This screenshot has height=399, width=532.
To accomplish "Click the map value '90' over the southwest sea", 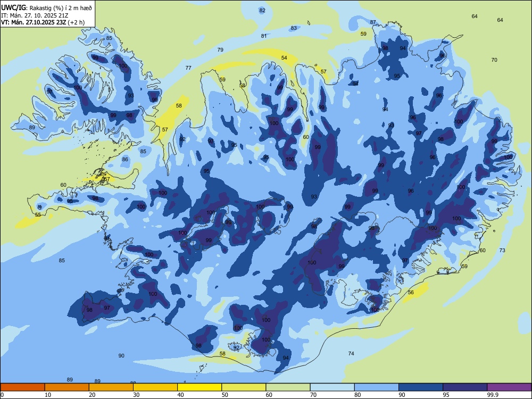I will pos(121,356).
